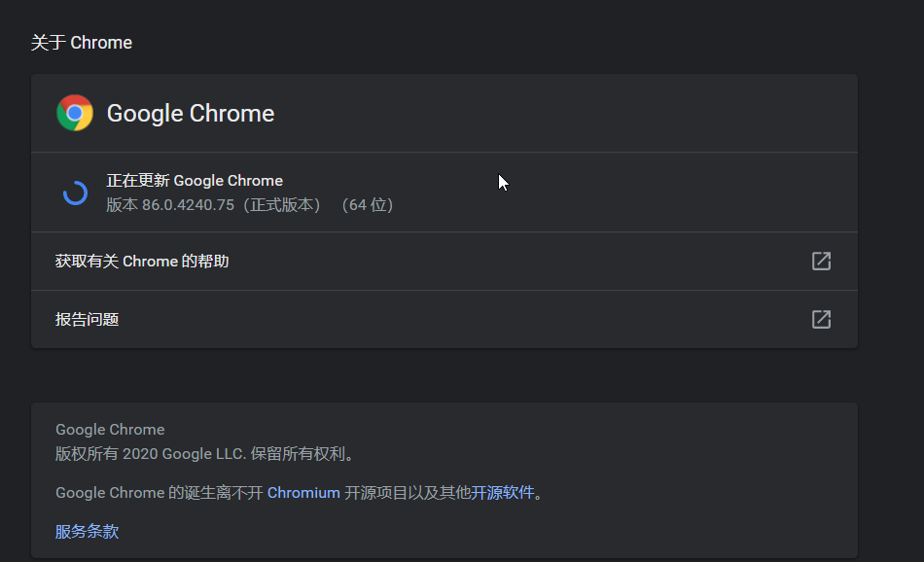The image size is (924, 562).
Task: Click the Google Chrome title text
Action: pos(191,113)
